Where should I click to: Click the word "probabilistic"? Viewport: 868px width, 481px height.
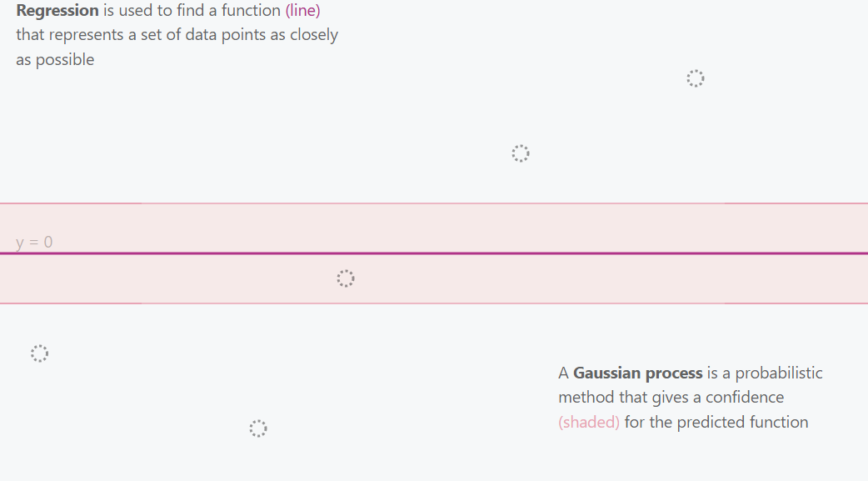pyautogui.click(x=779, y=373)
